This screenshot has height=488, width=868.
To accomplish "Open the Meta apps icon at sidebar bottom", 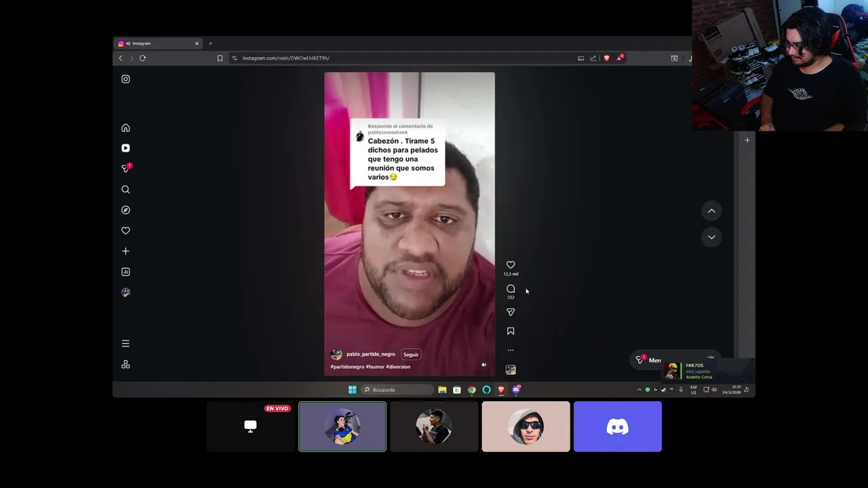I will 125,365.
